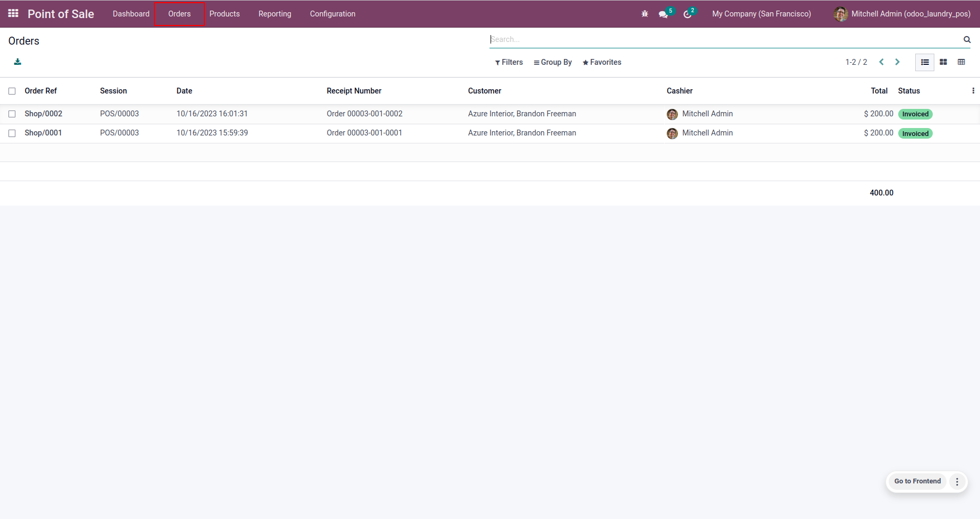Click the Orders breadcrumb title
The width and height of the screenshot is (980, 519).
tap(24, 41)
